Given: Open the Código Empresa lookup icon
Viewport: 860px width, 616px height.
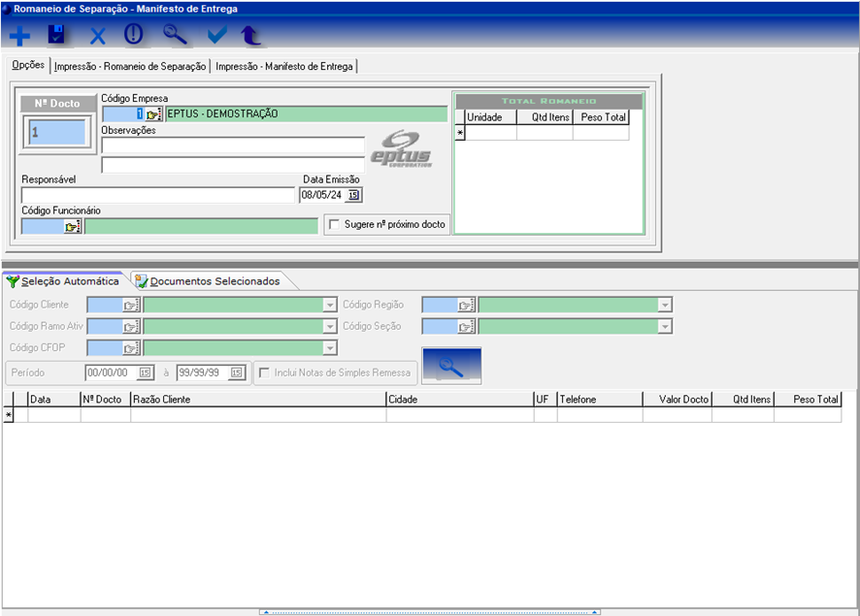Looking at the screenshot, I should click(153, 113).
